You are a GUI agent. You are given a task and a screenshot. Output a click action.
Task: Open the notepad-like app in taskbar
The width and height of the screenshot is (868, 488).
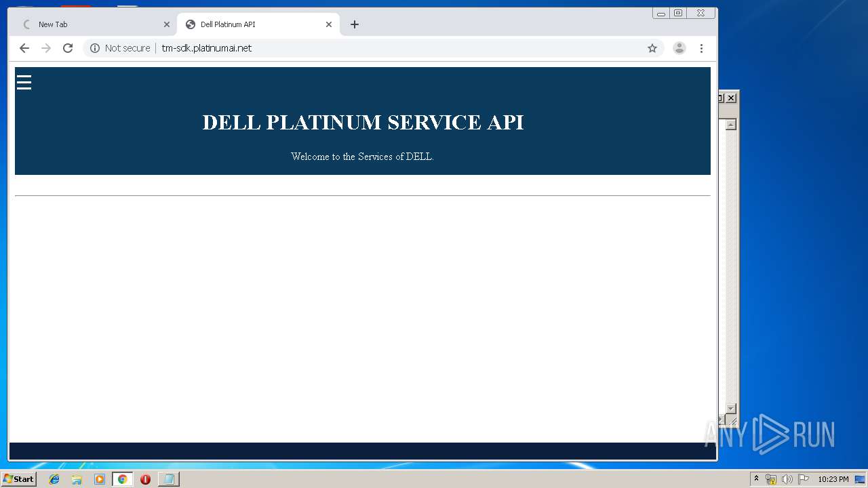pos(168,479)
